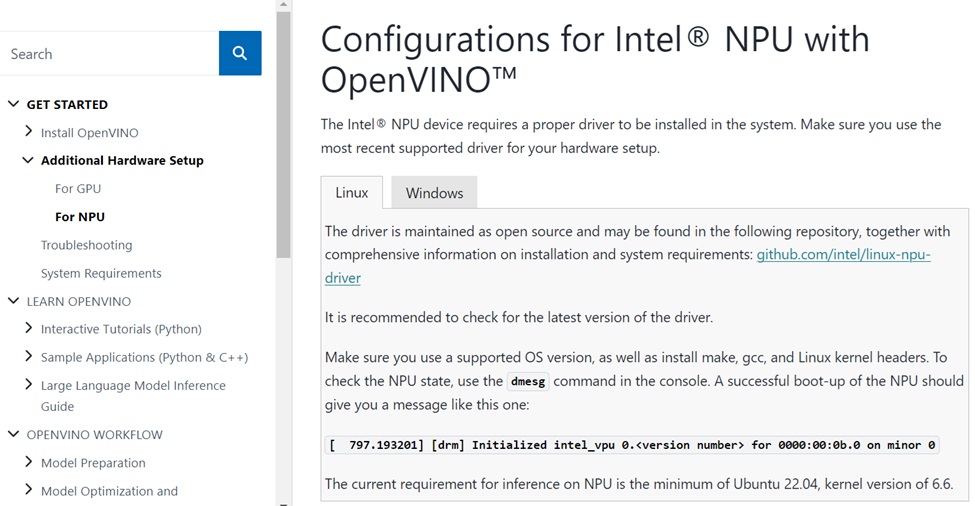This screenshot has width=975, height=506.
Task: Expand the Model Optimization chevron
Action: 28,490
